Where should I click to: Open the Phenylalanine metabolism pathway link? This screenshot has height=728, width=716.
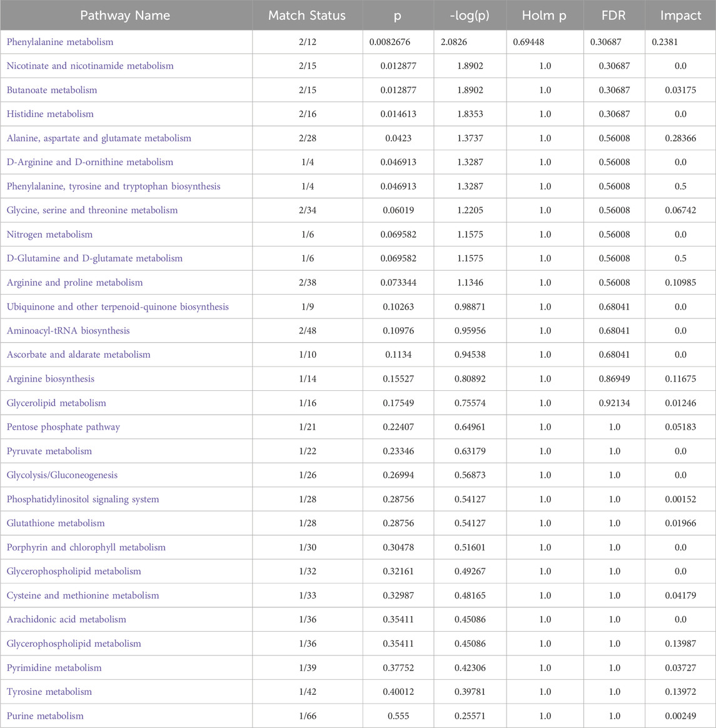[60, 42]
